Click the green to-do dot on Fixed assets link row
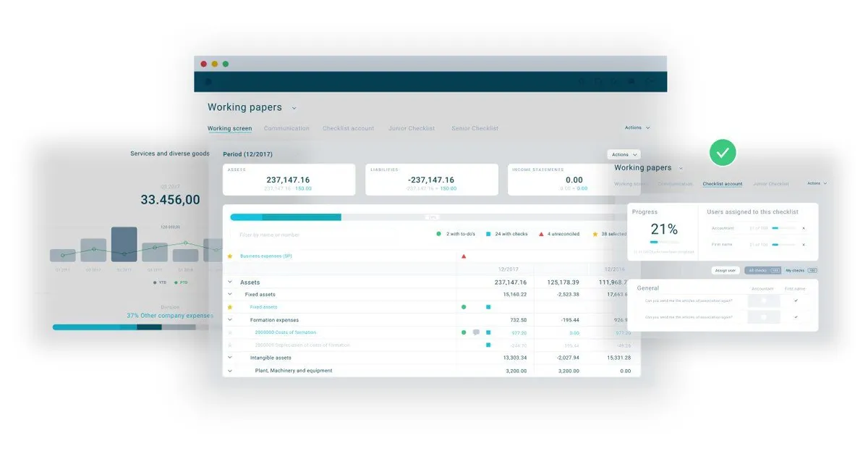868x454 pixels. click(x=464, y=307)
